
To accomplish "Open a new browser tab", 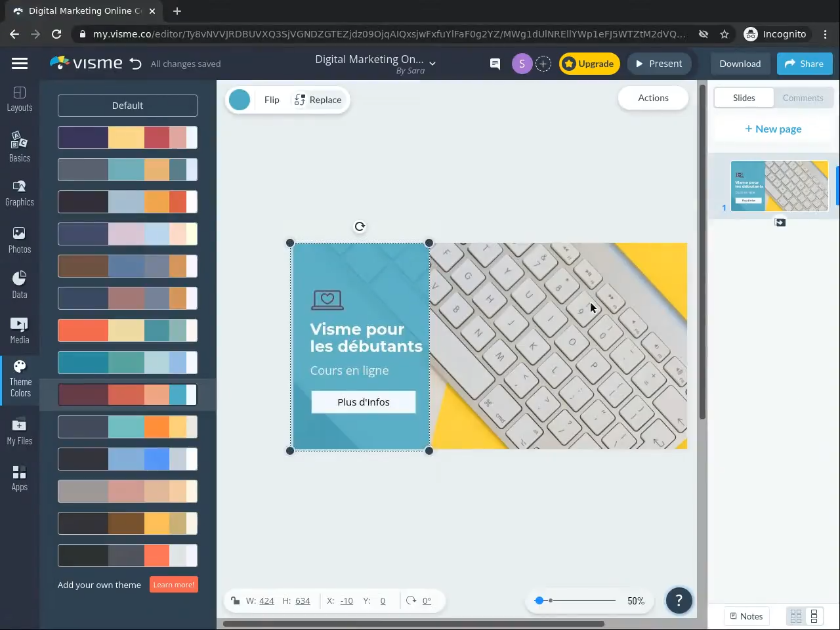I will [177, 11].
